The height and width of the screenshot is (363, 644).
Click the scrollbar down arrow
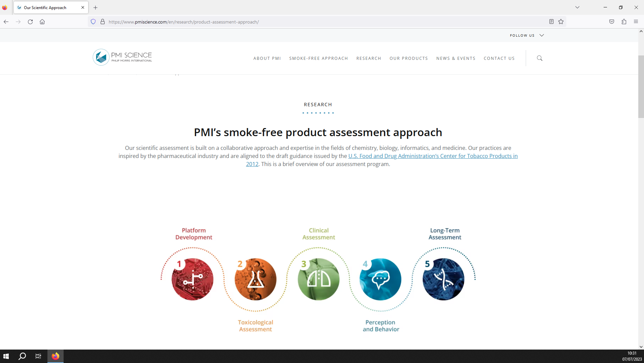tap(641, 347)
